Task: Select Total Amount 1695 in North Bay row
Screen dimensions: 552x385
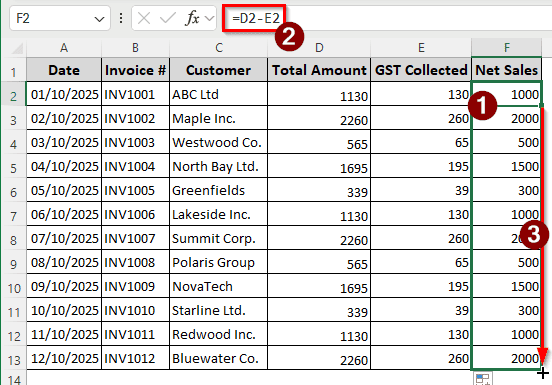Action: (319, 166)
